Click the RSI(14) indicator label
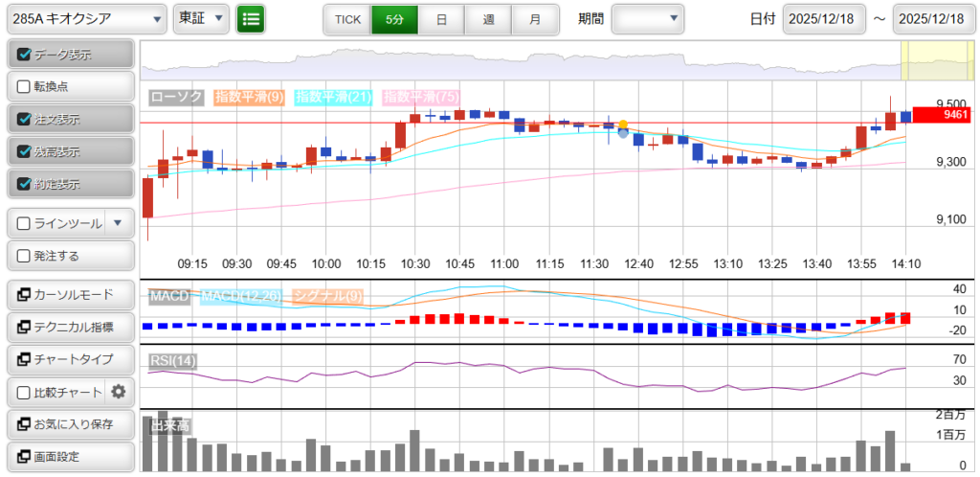 172,360
